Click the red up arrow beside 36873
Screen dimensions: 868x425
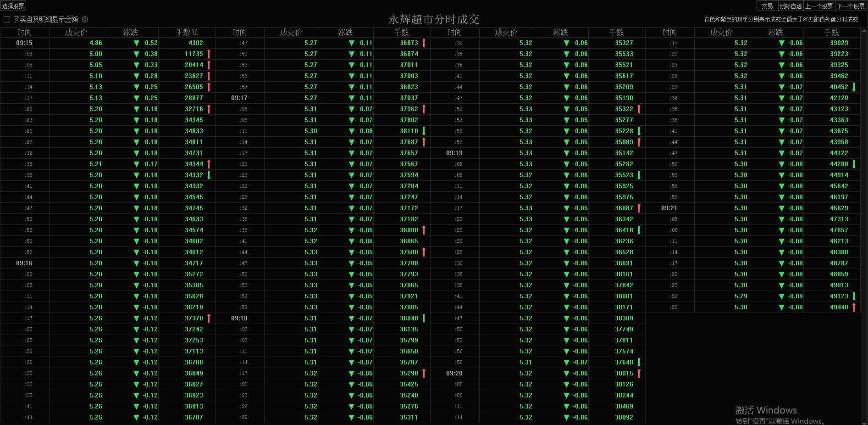(424, 43)
